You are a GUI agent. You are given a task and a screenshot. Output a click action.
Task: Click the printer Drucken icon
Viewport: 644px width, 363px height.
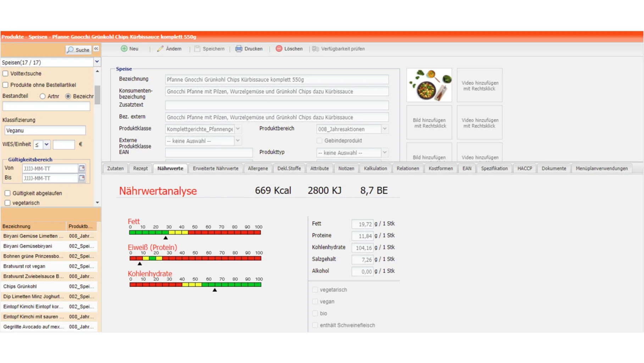pyautogui.click(x=239, y=49)
